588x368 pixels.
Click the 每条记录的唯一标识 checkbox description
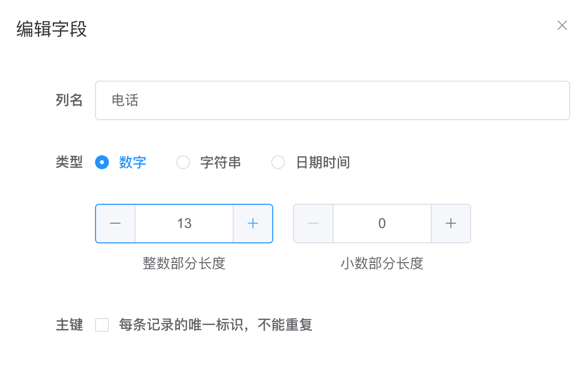pyautogui.click(x=216, y=325)
